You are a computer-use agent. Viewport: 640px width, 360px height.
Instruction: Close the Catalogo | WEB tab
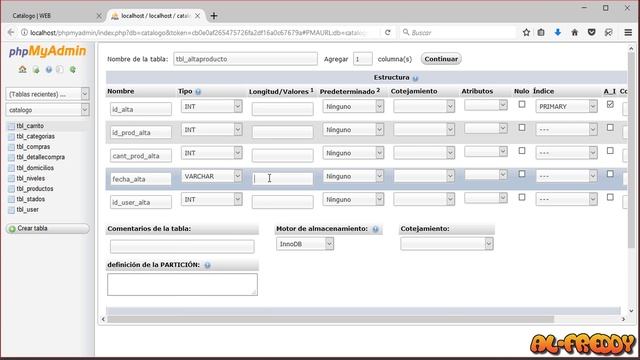(99, 16)
